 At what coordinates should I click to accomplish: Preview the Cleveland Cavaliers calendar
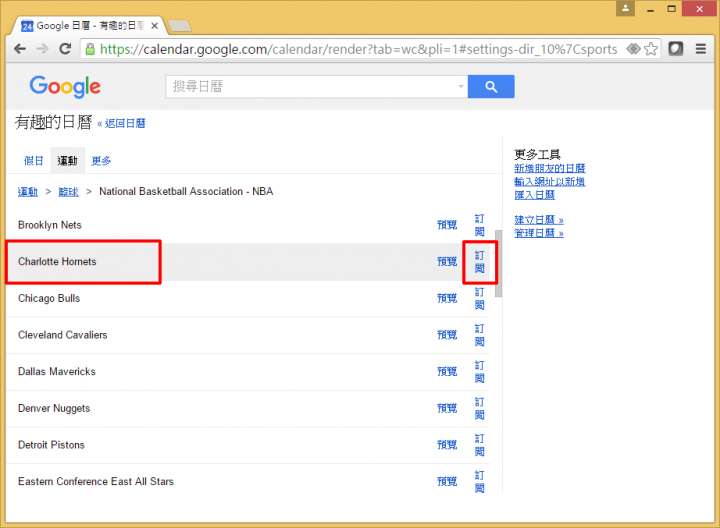[447, 335]
